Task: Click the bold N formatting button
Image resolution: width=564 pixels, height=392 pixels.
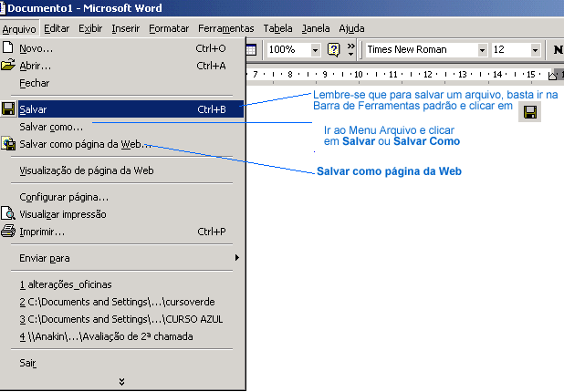Action: tap(558, 49)
